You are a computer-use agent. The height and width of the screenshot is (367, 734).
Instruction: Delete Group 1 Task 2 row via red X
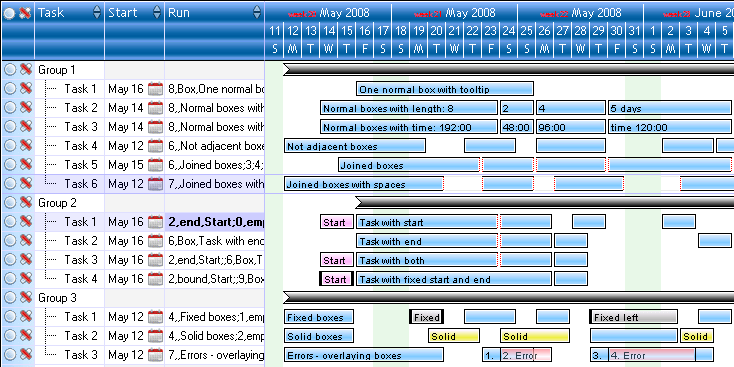click(26, 108)
